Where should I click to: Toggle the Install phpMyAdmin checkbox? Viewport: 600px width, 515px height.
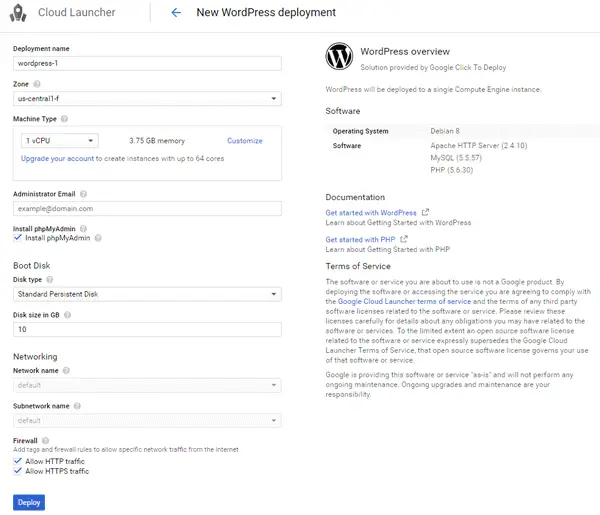point(18,238)
